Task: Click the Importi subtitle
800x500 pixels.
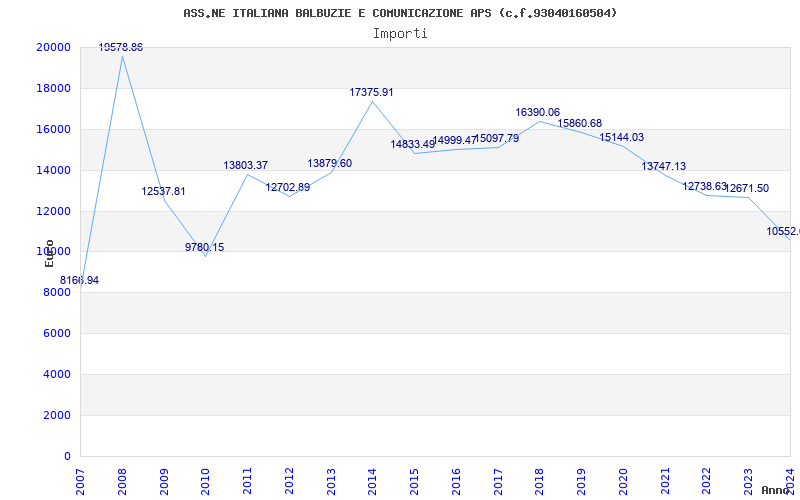Action: point(400,33)
